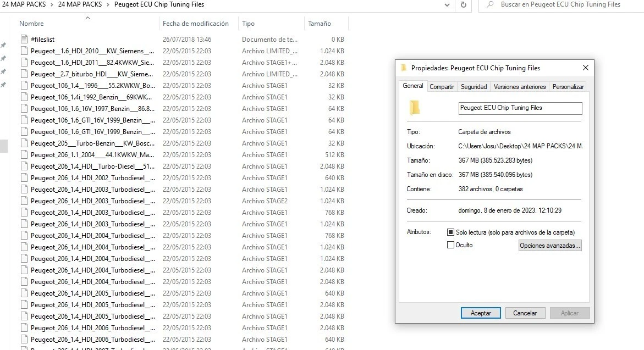Click the 0 KB size cell
The height and width of the screenshot is (350, 644).
pos(338,40)
